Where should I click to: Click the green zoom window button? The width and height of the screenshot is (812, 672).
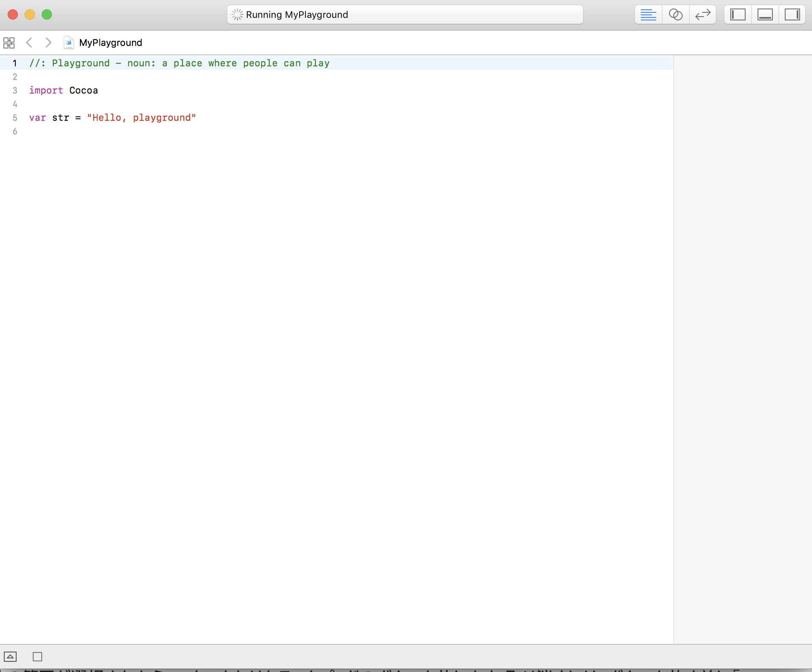pos(47,15)
